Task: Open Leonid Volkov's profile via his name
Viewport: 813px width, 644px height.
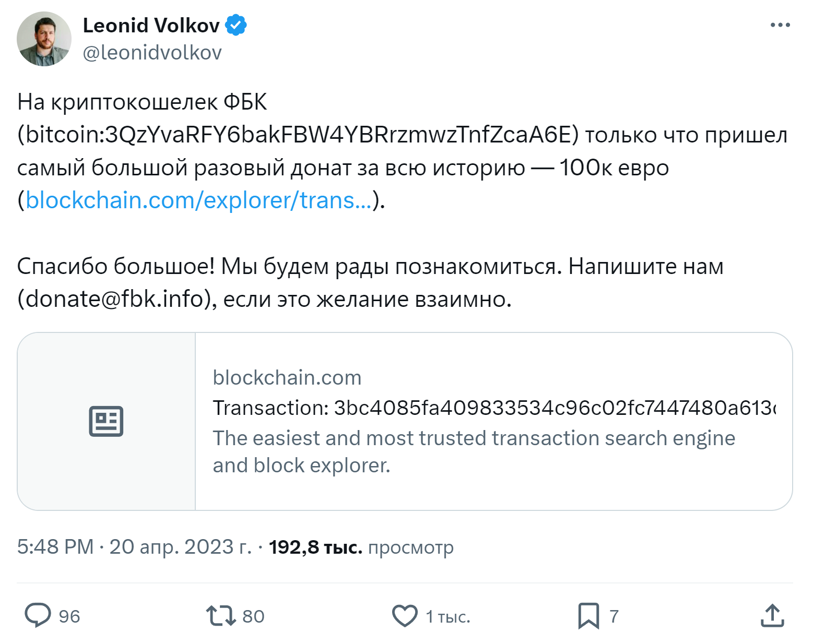Action: coord(151,25)
